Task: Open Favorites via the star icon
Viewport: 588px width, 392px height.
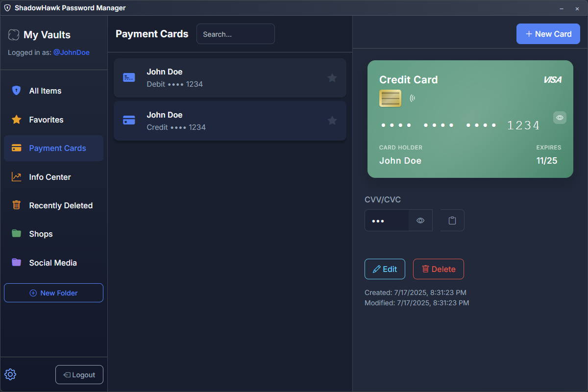Action: point(16,120)
